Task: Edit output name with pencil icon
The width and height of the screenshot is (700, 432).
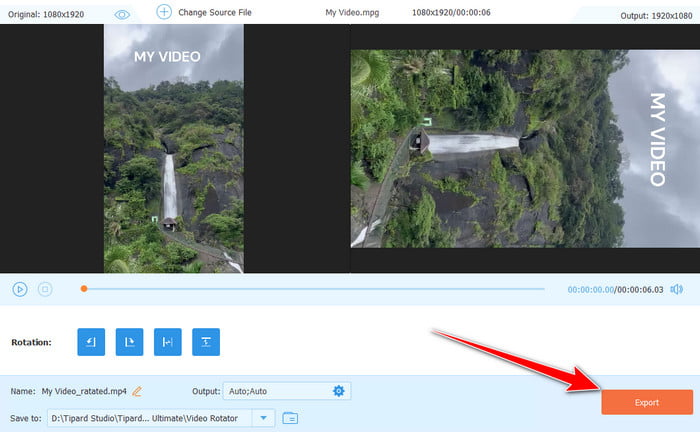Action: [x=137, y=391]
